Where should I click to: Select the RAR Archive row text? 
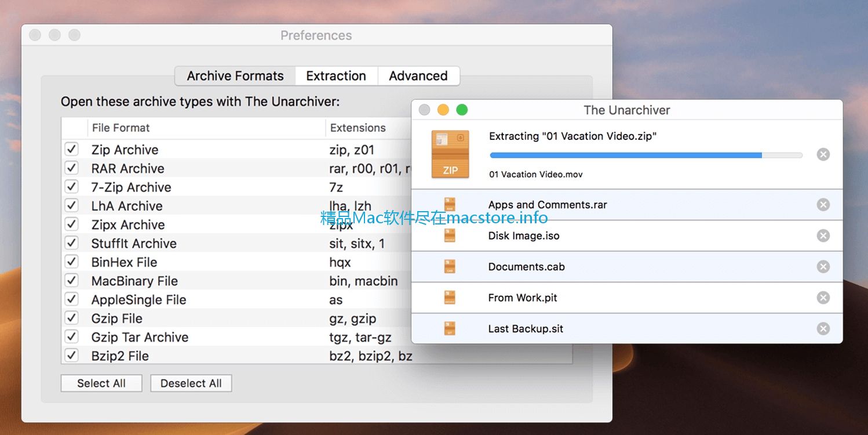coord(127,168)
